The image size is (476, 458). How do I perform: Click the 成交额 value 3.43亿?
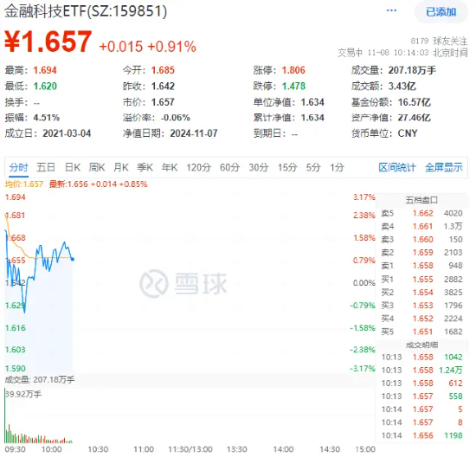tap(402, 87)
